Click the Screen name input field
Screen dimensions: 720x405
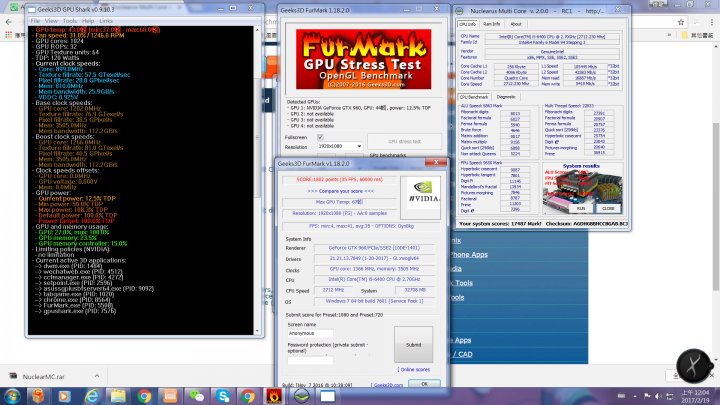pyautogui.click(x=310, y=333)
